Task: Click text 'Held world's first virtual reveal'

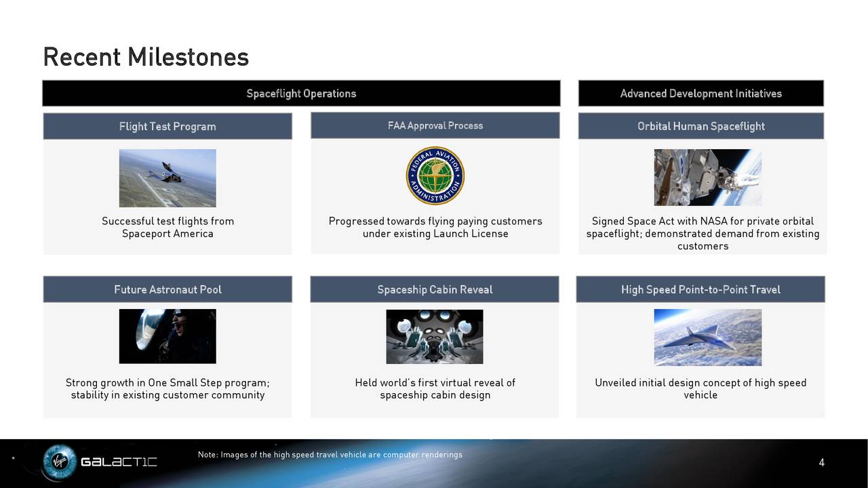Action: click(427, 383)
